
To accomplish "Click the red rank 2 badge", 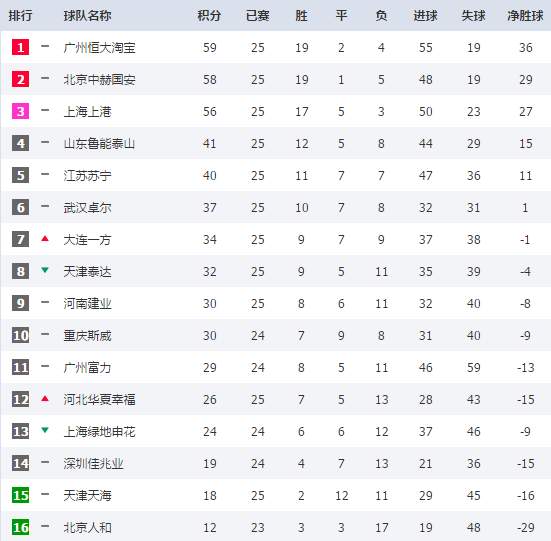I will pyautogui.click(x=20, y=79).
